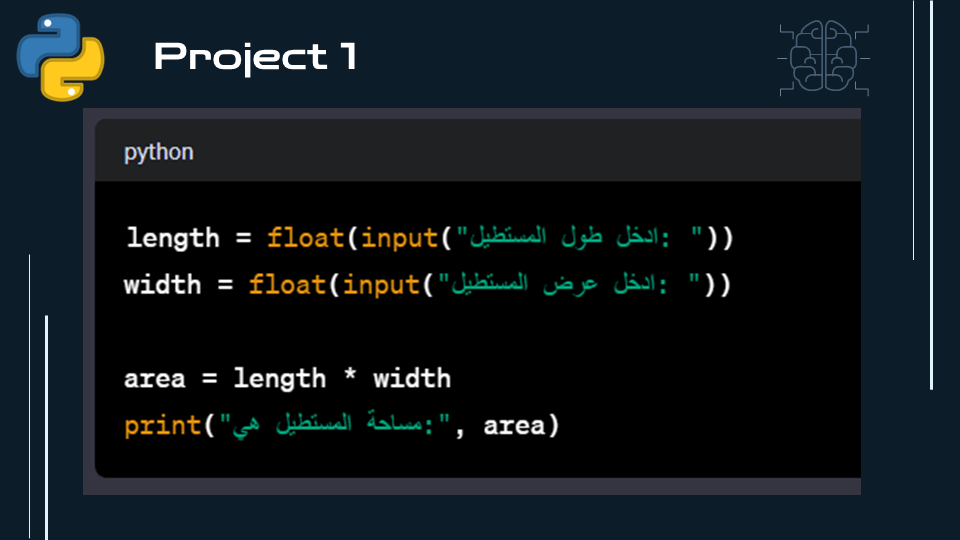Image resolution: width=960 pixels, height=540 pixels.
Task: Click the multiplication asterisk operator
Action: click(350, 375)
